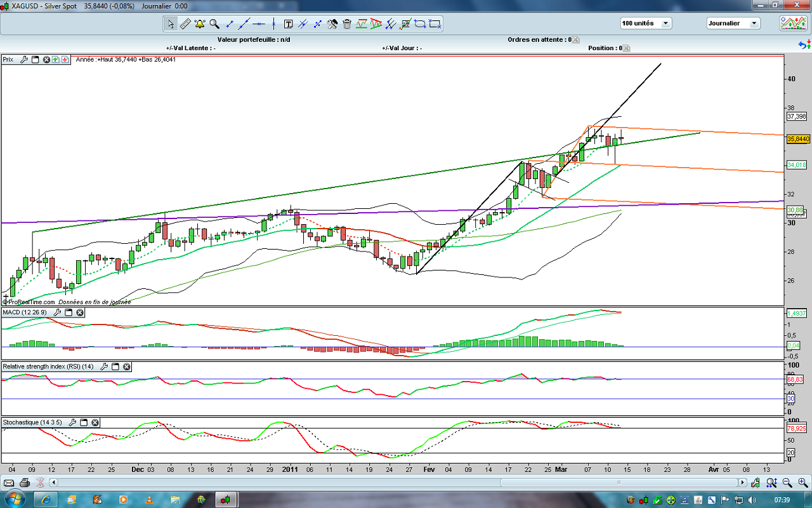Screen dimensions: 812x508
Task: Open the hammer and wrench drawing settings
Action: [332, 24]
